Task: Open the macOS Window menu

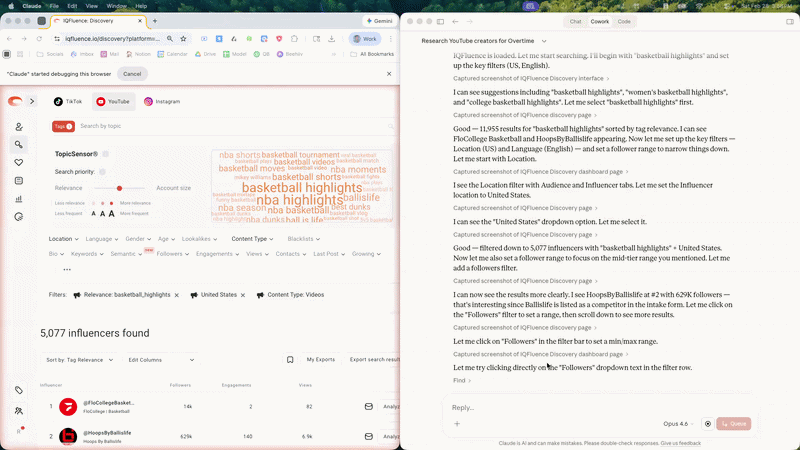Action: click(116, 6)
